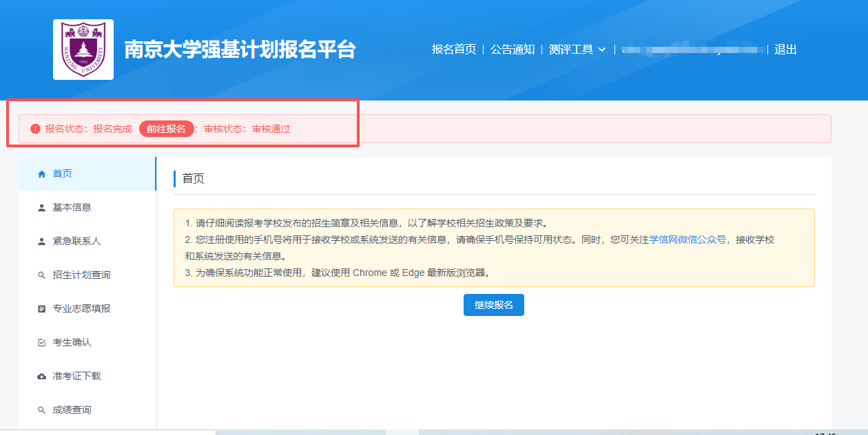Screen dimensions: 868x435
Task: Click the search icon beside 成绩查询
Action: pos(41,410)
